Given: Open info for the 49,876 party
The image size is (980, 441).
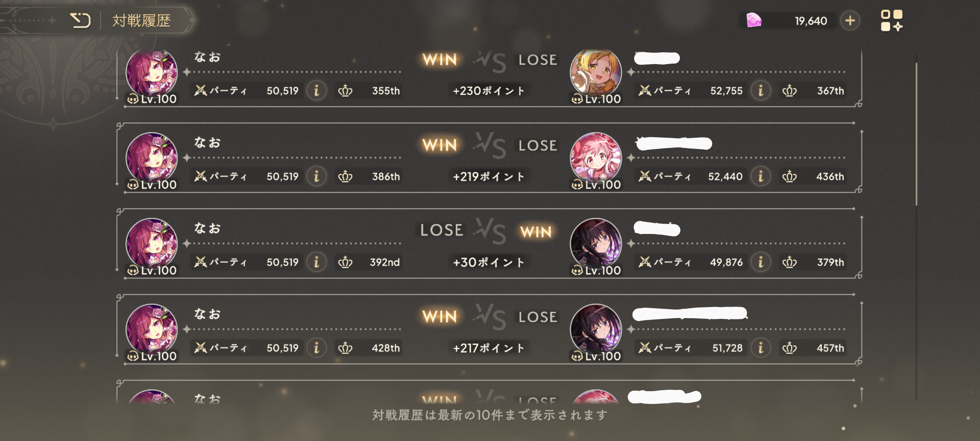Looking at the screenshot, I should [x=761, y=262].
